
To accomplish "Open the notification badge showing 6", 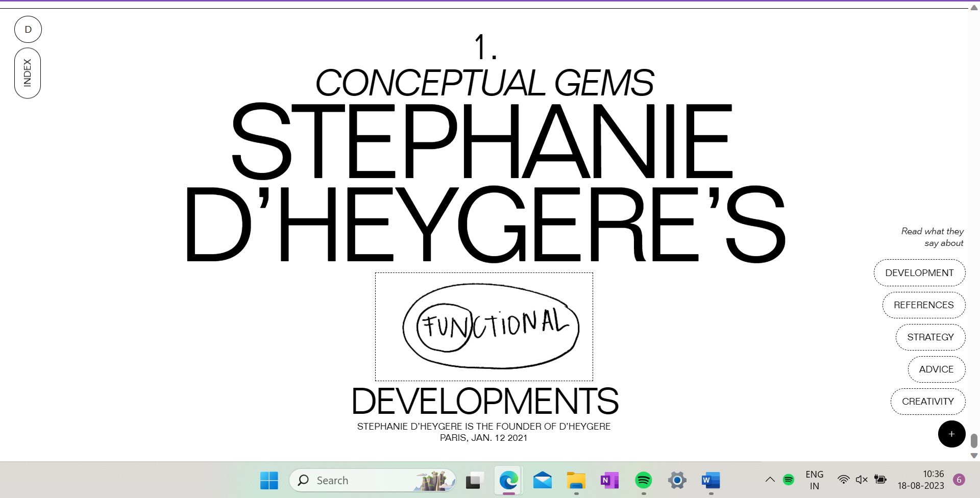I will pos(959,480).
